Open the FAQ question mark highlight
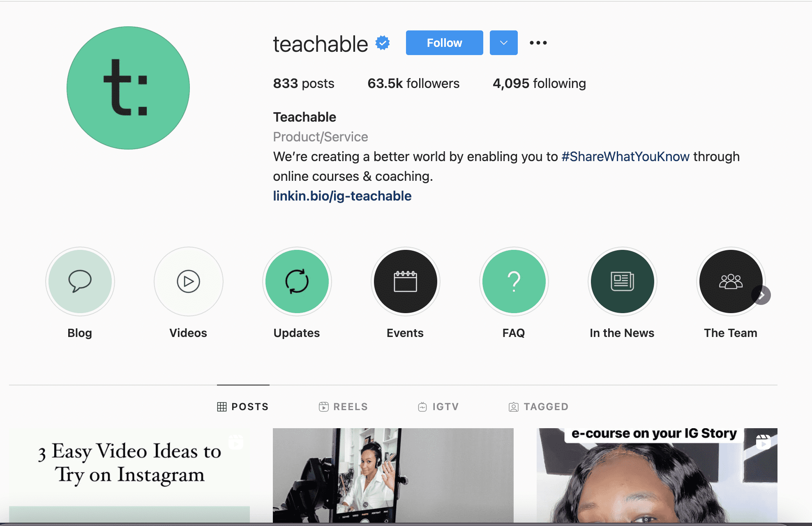 514,281
